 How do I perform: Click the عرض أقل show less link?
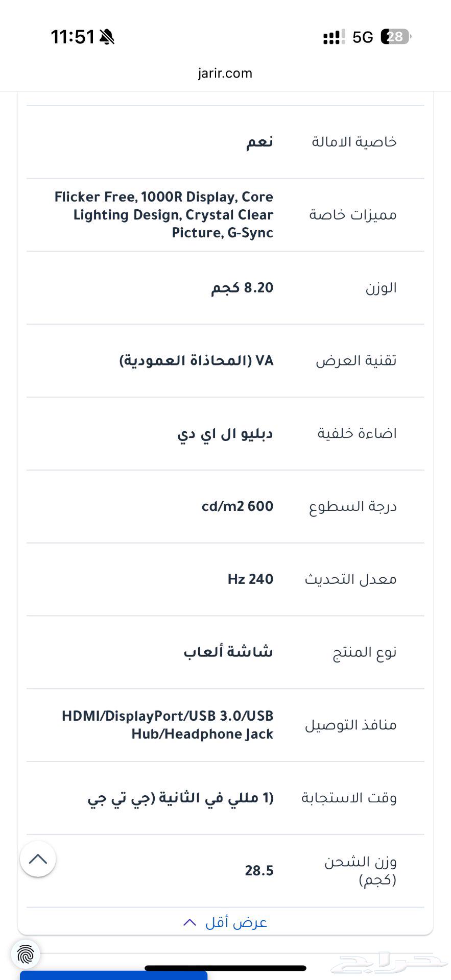pyautogui.click(x=236, y=922)
